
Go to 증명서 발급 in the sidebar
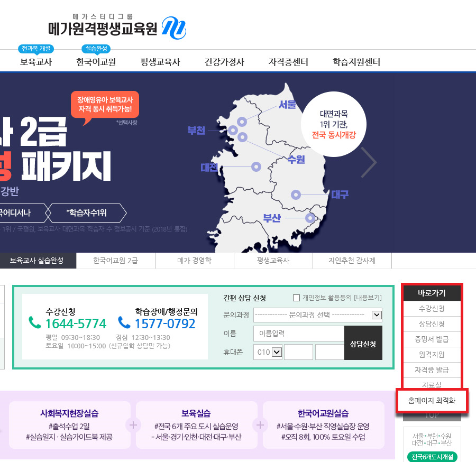click(432, 339)
